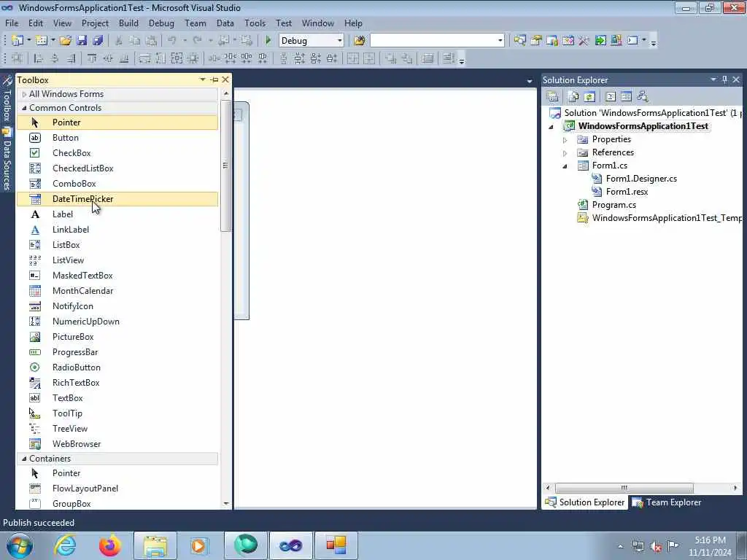Viewport: 747px width, 560px height.
Task: Expand the References node in Solution Explorer
Action: [565, 153]
